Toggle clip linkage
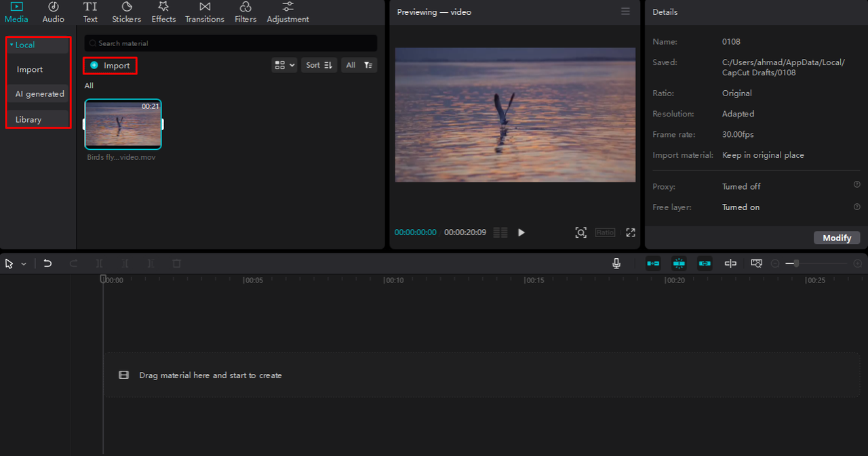 point(705,264)
